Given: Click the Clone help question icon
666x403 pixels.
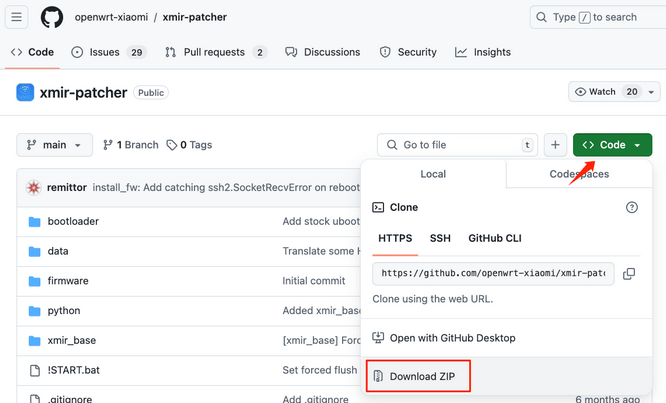Looking at the screenshot, I should pyautogui.click(x=632, y=207).
